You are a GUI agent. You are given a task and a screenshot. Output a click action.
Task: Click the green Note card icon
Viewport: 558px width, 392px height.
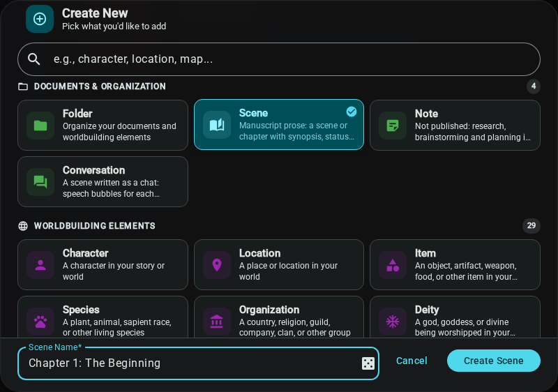click(x=393, y=126)
